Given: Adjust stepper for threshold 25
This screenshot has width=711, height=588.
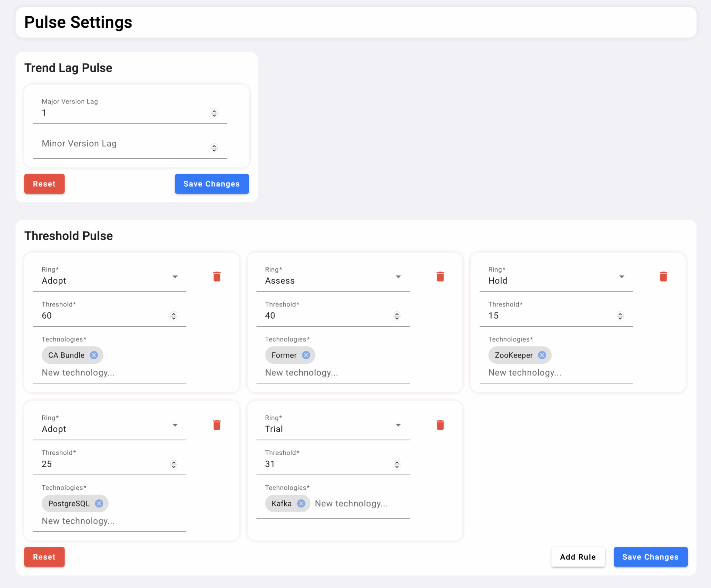Looking at the screenshot, I should tap(174, 464).
